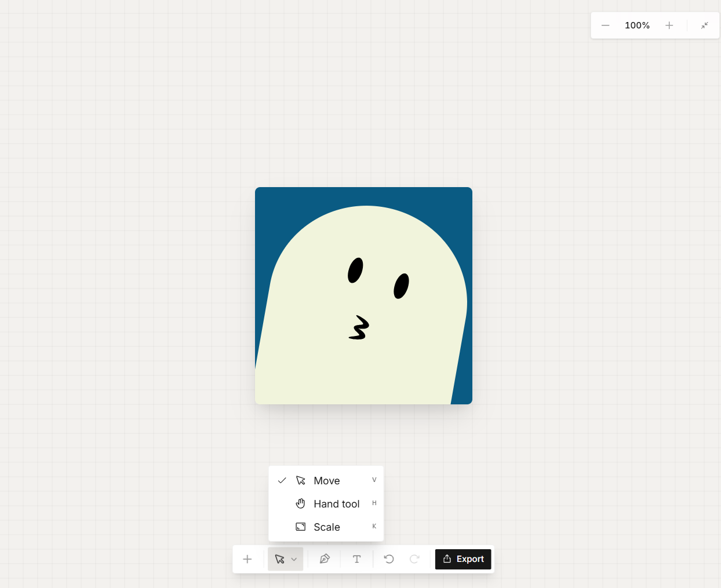Viewport: 721px width, 588px height.
Task: Expand the chevron next to the Move tool
Action: pyautogui.click(x=293, y=559)
